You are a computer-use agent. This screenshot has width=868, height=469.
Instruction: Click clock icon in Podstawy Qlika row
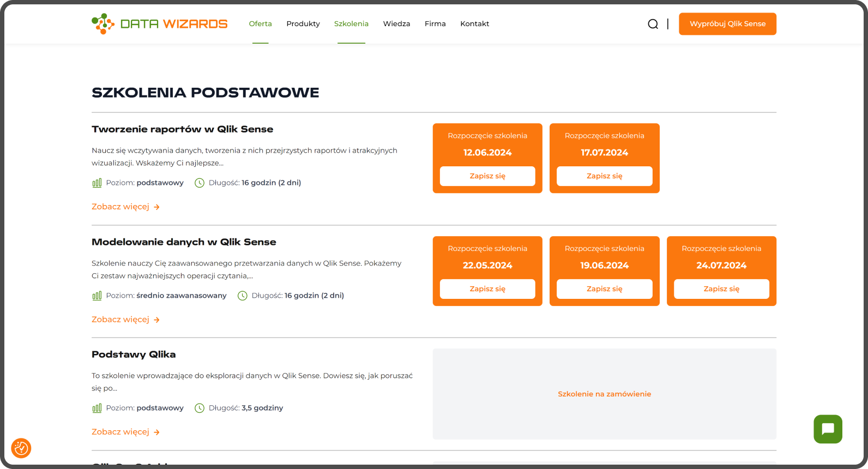pyautogui.click(x=200, y=408)
